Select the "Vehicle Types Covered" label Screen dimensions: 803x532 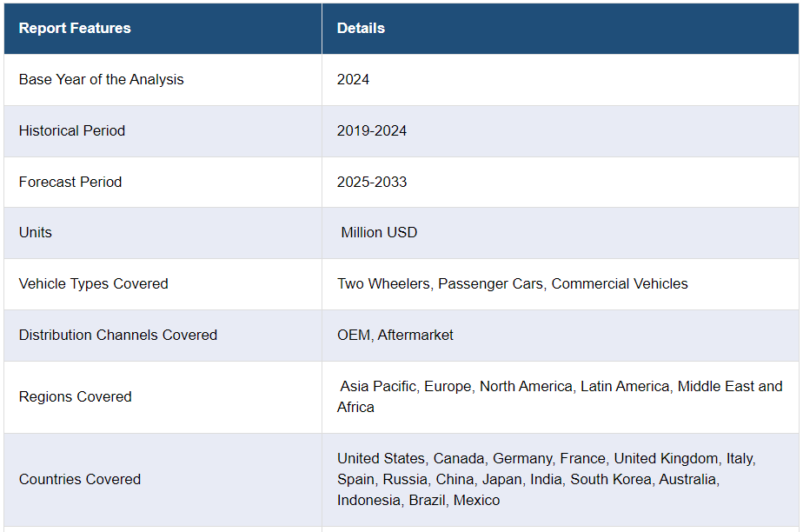pyautogui.click(x=94, y=284)
